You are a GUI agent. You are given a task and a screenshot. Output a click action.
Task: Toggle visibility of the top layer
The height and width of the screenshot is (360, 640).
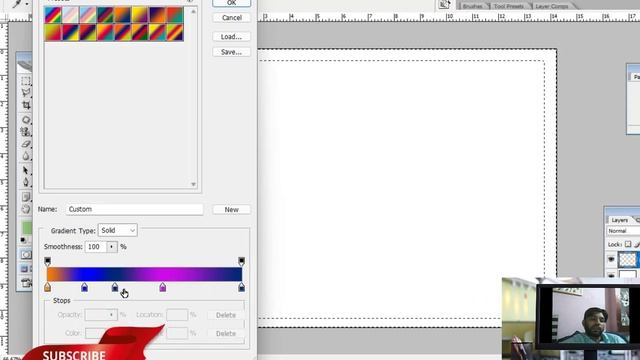pyautogui.click(x=611, y=259)
